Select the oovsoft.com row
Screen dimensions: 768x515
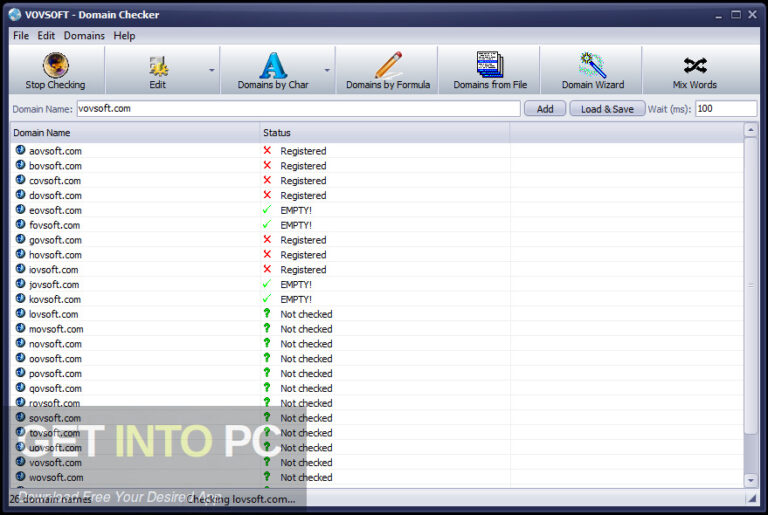pos(376,358)
